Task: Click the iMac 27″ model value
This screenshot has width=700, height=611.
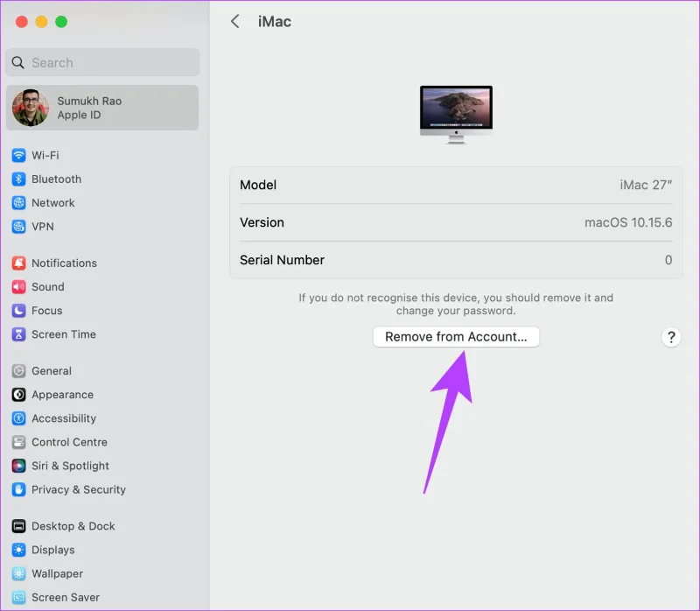Action: pyautogui.click(x=646, y=185)
